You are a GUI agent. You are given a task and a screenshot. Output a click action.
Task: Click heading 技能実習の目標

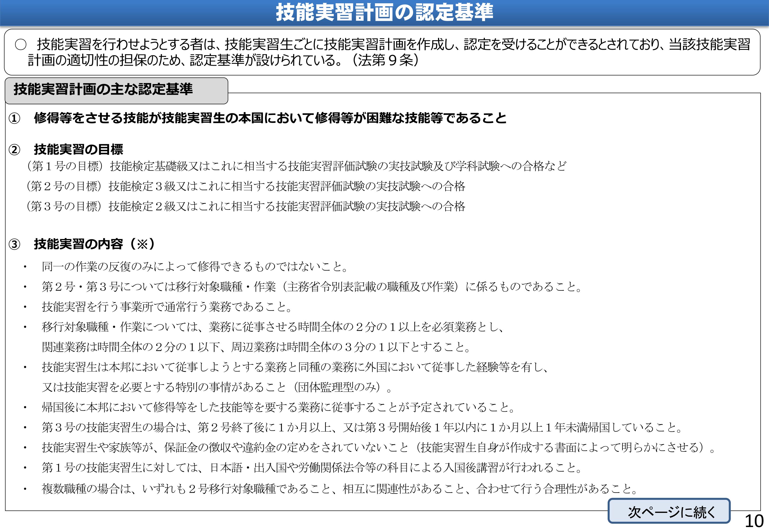[x=78, y=149]
